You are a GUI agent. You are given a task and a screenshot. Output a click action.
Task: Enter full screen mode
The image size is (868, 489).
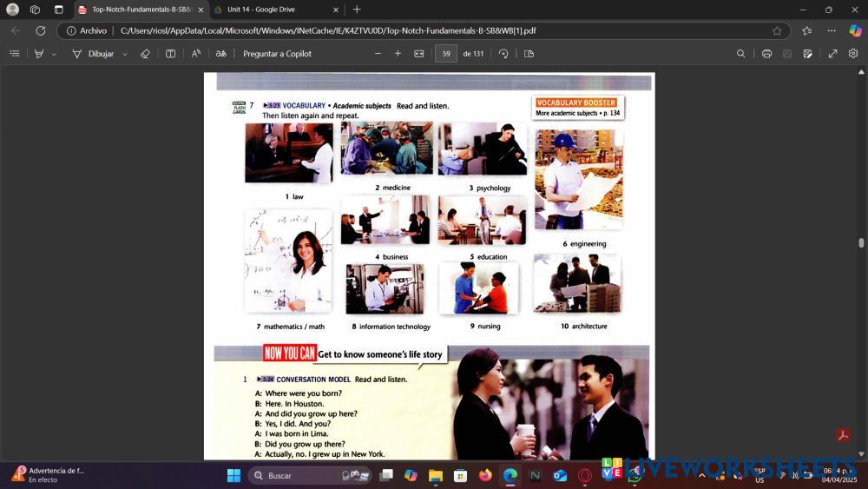(x=832, y=54)
